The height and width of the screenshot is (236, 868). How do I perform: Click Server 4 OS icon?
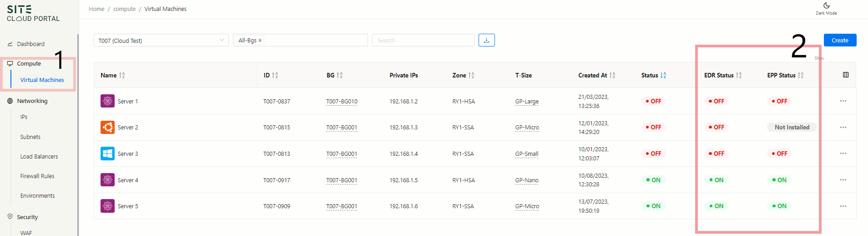[x=107, y=180]
